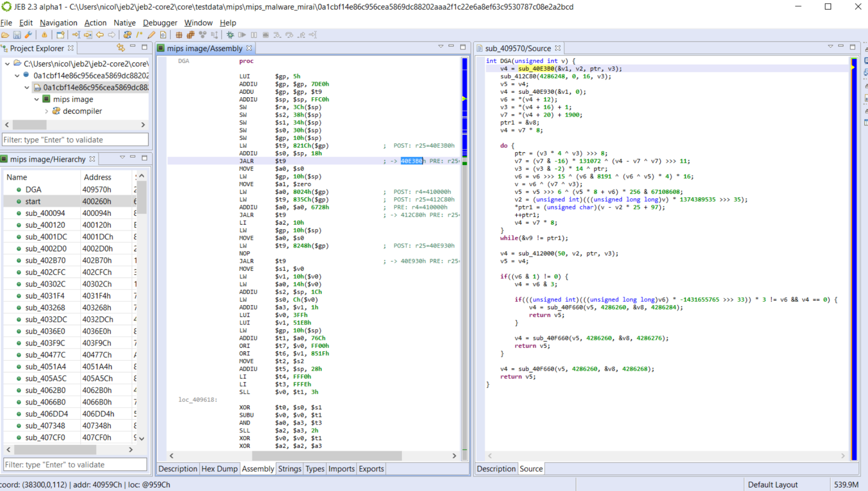The image size is (868, 491).
Task: Click the stacked grid blocks toolbar icon
Action: pyautogui.click(x=191, y=35)
